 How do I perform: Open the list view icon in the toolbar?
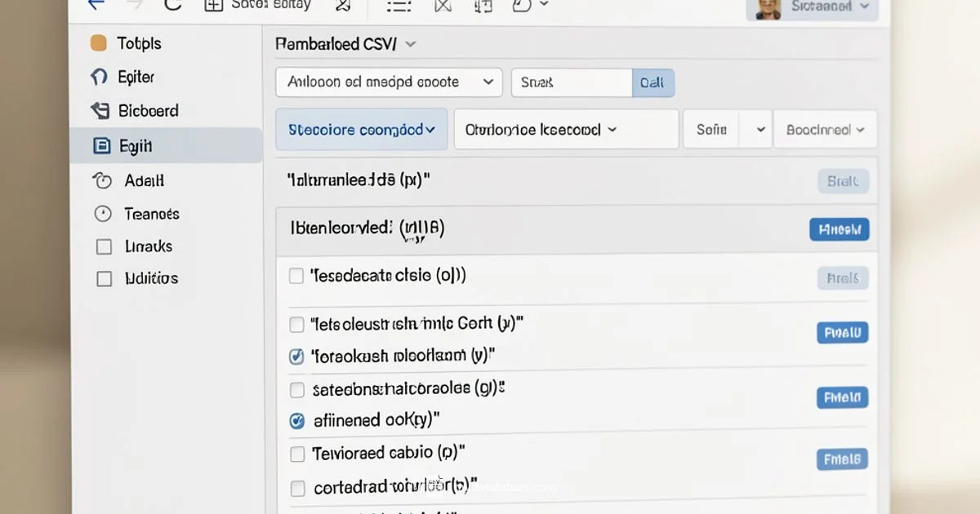coord(399,6)
